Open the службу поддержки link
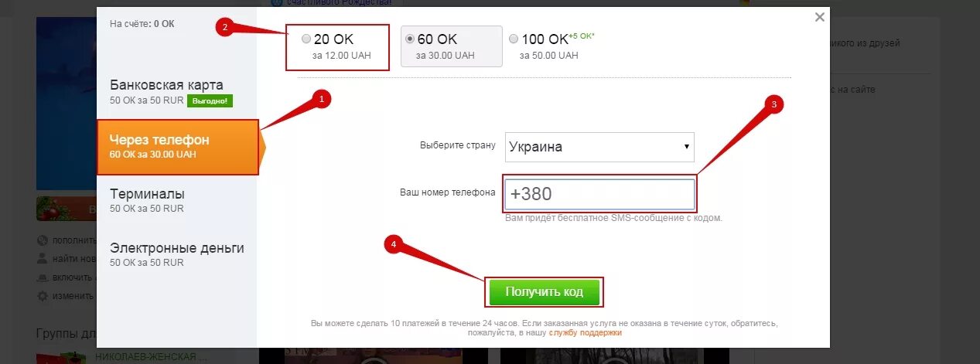 (x=586, y=333)
